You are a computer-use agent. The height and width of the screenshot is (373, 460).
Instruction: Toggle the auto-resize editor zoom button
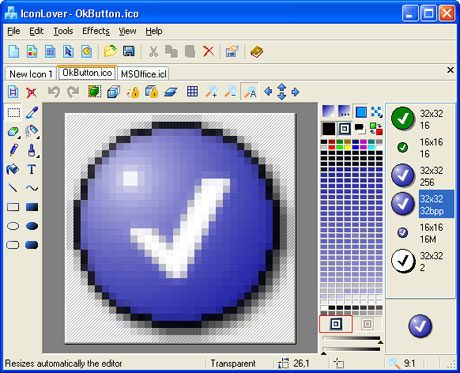pyautogui.click(x=249, y=92)
